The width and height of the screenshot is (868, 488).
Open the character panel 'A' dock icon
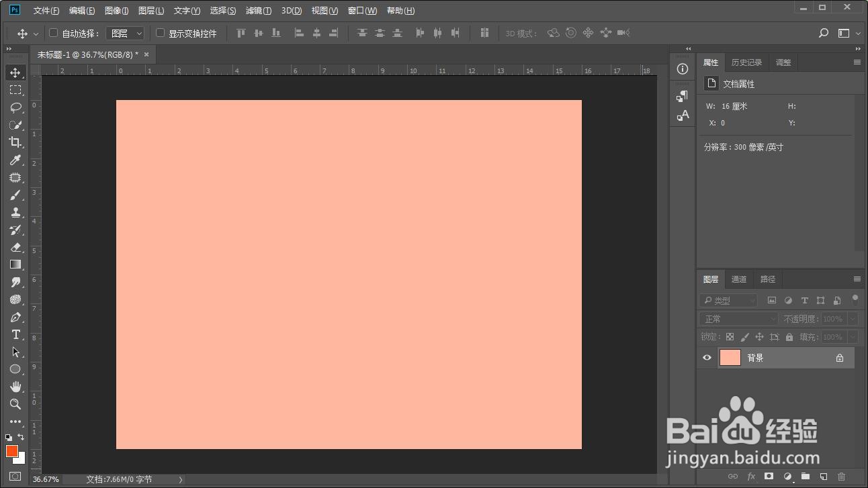point(683,115)
